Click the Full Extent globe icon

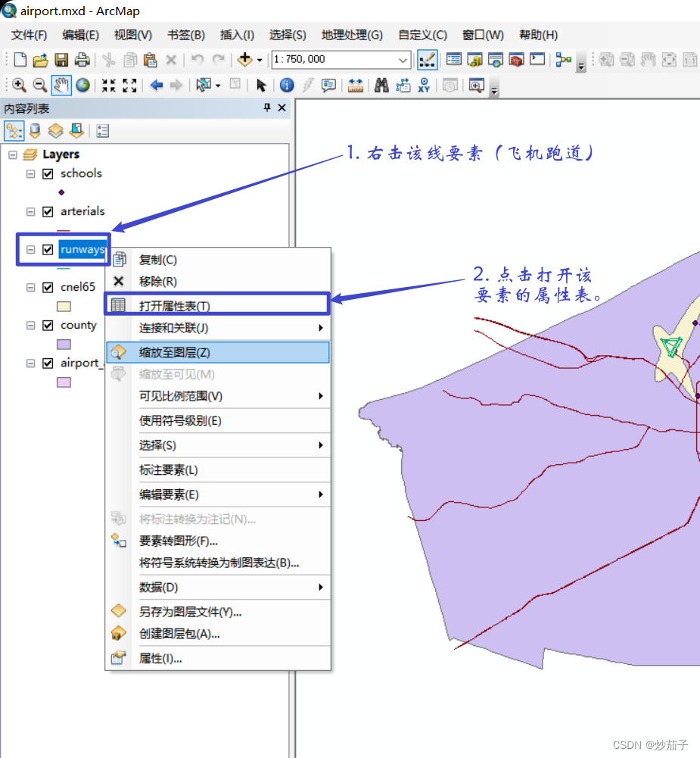(82, 86)
